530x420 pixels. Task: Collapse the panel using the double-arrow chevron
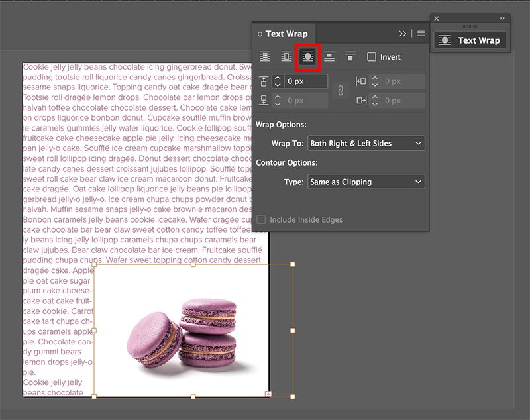click(403, 33)
